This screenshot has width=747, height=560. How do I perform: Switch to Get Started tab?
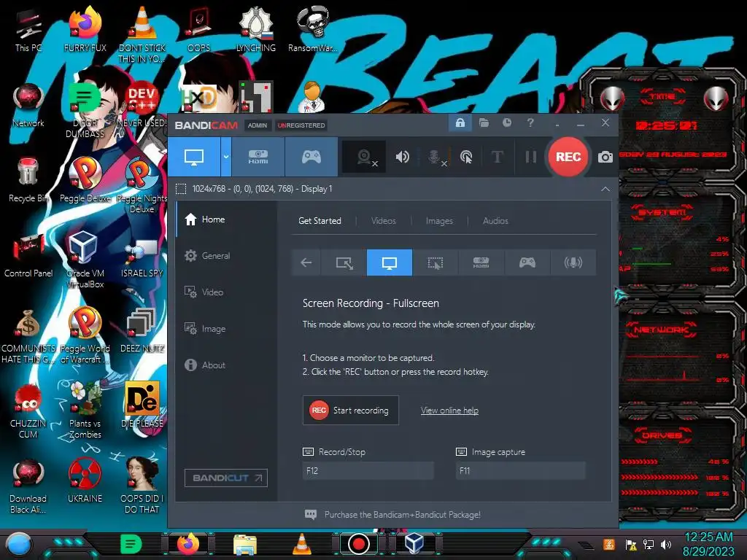[320, 221]
